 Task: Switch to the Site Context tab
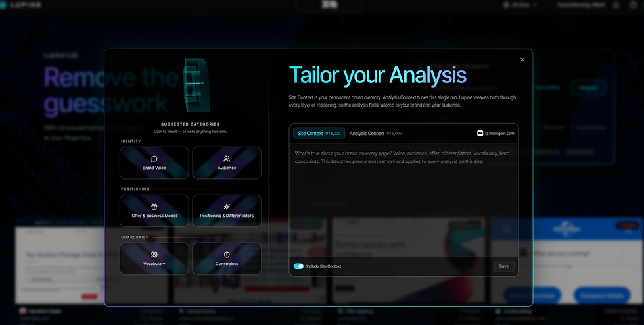click(x=319, y=134)
